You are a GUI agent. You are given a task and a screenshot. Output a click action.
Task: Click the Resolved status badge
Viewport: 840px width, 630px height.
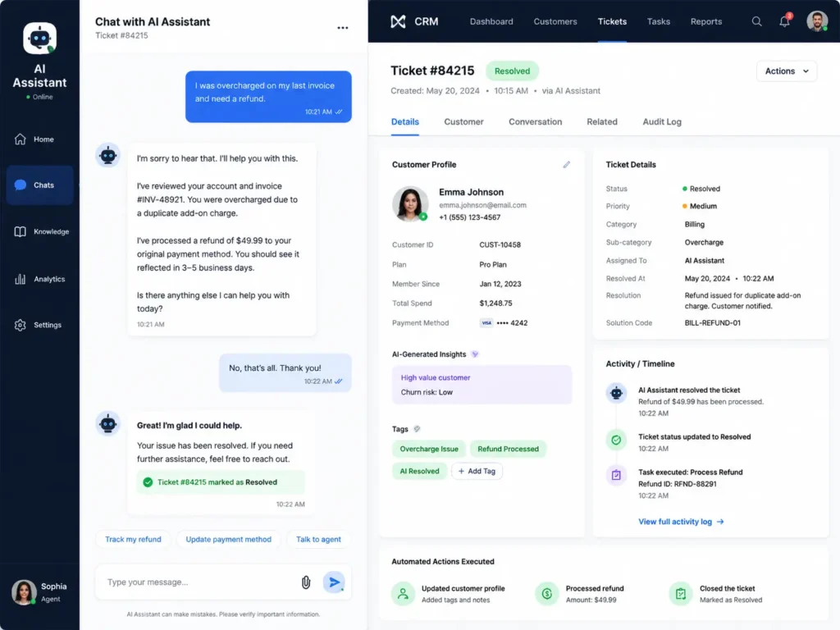[x=512, y=71]
